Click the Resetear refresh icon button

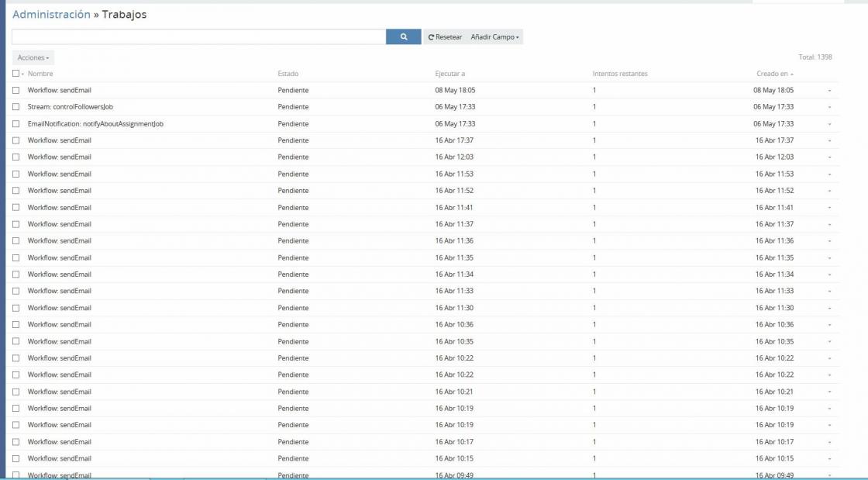[x=445, y=37]
